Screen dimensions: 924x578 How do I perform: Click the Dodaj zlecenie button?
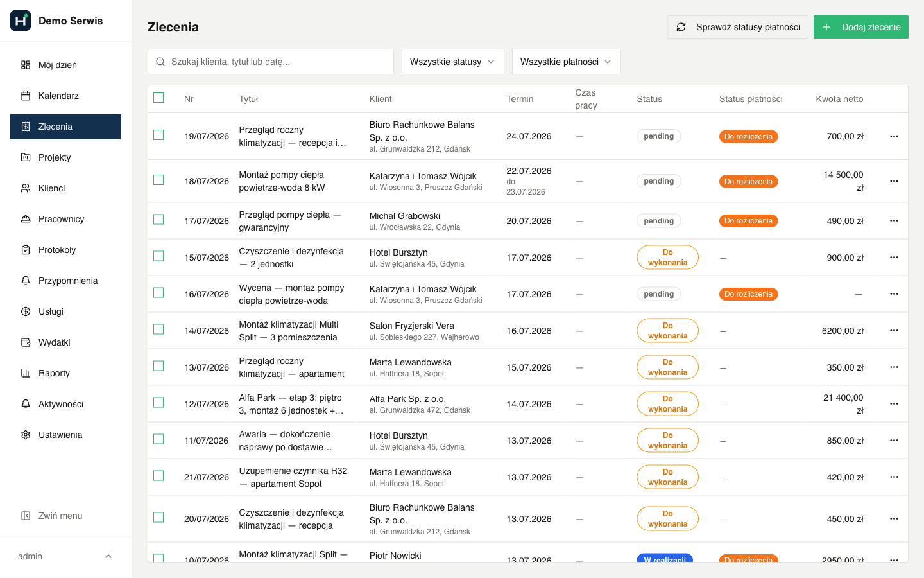[x=861, y=27]
